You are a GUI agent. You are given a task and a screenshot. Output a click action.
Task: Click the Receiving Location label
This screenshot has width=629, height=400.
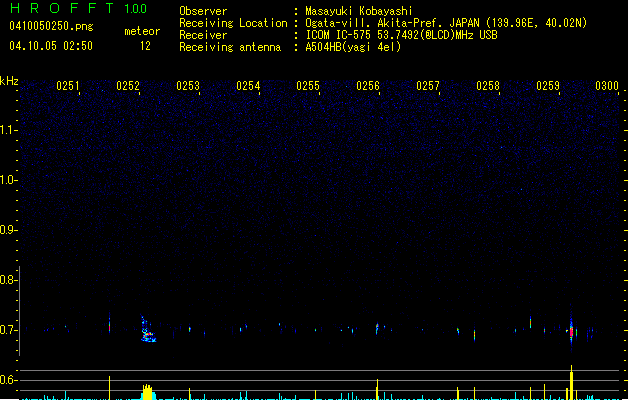[233, 23]
